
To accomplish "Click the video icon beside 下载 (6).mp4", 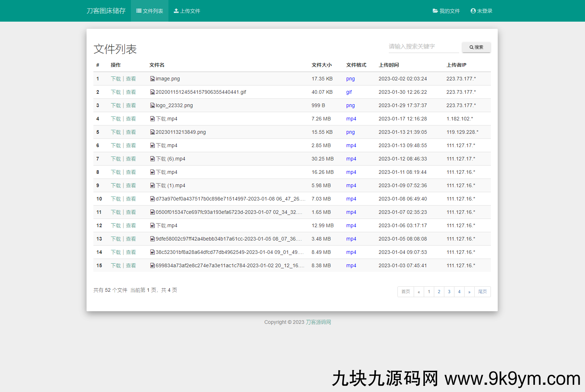I will (x=153, y=159).
